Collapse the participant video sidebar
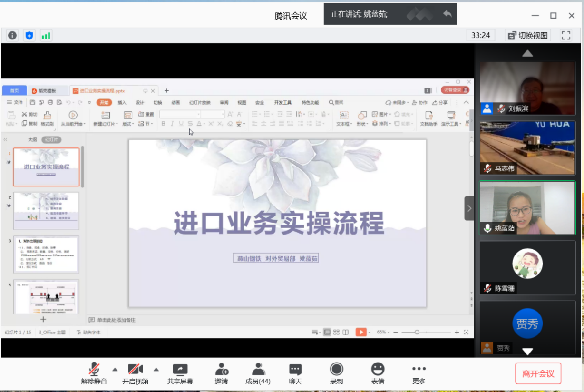The image size is (584, 392). tap(469, 208)
